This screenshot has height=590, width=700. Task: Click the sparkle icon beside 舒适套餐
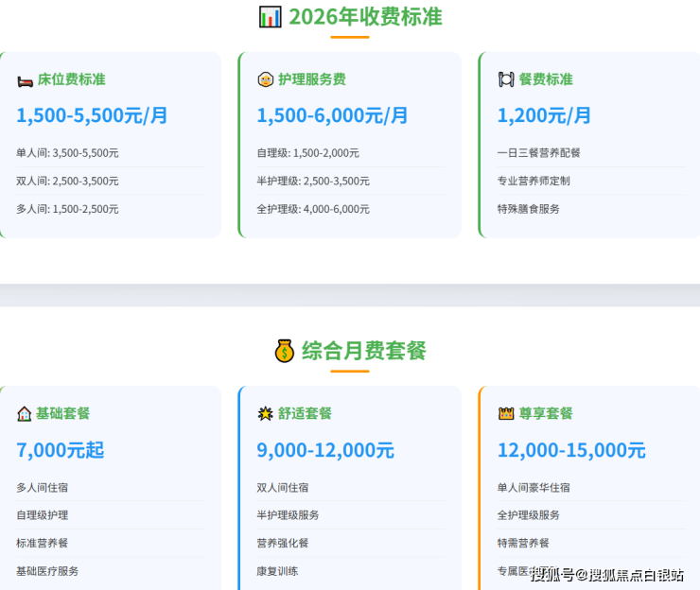(265, 413)
